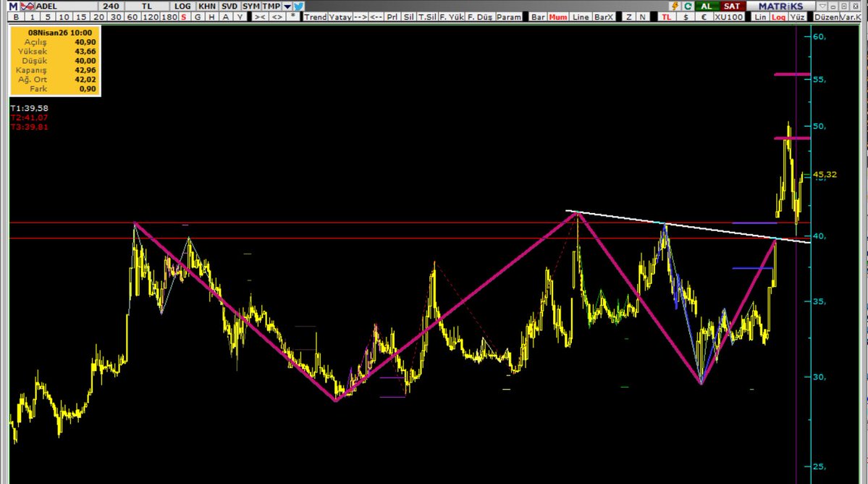Set period to 180 minutes
The image size is (868, 484).
[169, 17]
